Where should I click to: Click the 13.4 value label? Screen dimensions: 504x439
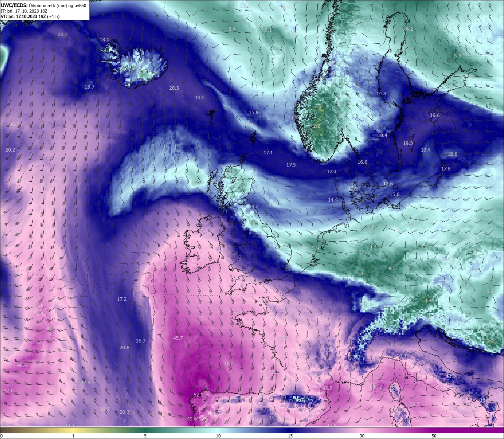(x=426, y=150)
